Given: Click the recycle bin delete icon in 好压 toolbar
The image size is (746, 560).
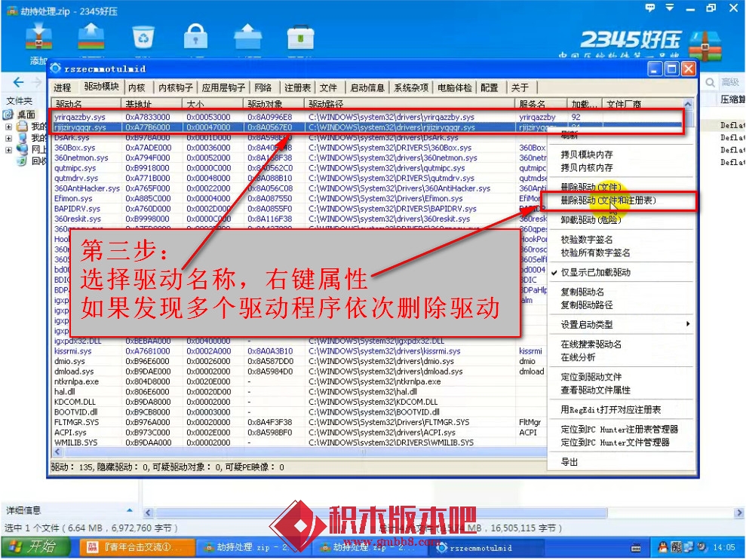Looking at the screenshot, I should click(143, 37).
